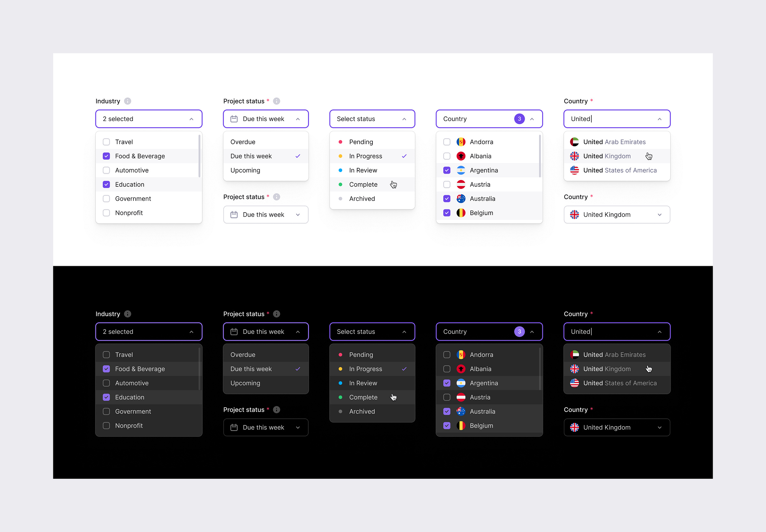Click the UK flag in the United Kingdom field
The height and width of the screenshot is (532, 766).
[575, 214]
